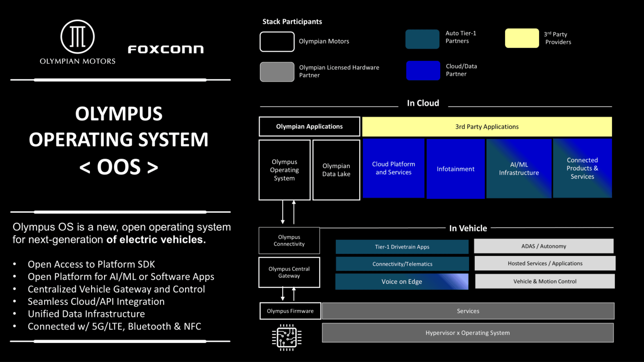Click the Olympus Central Gateway box

tap(289, 272)
